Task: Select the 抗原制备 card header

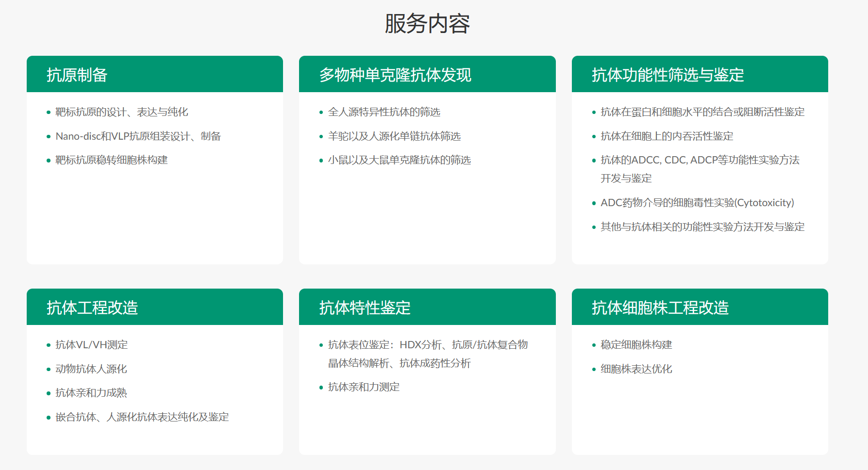Action: click(x=77, y=75)
